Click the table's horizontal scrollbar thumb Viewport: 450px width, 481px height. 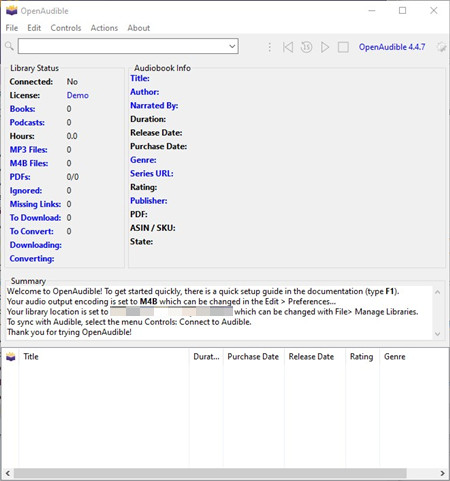click(210, 473)
